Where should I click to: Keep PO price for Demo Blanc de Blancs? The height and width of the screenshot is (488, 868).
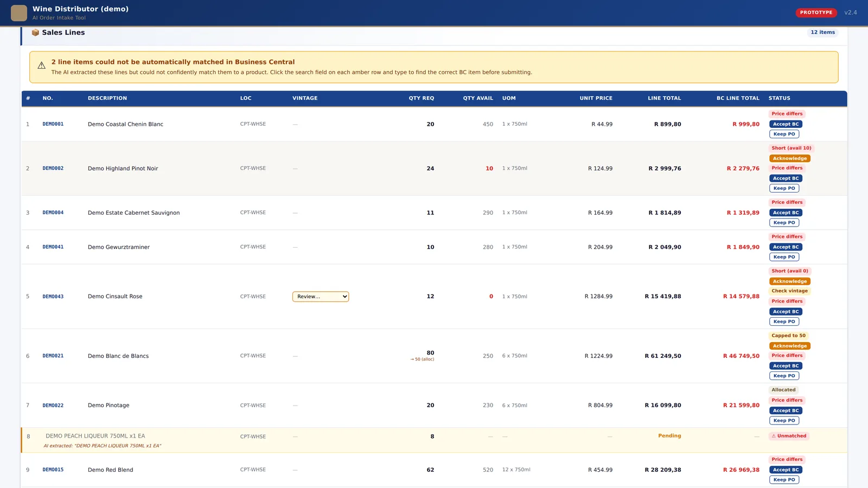784,376
